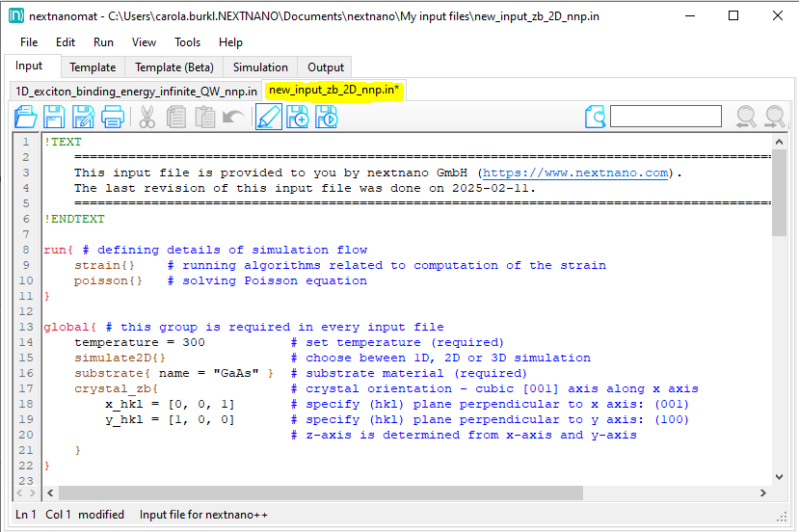
Task: Select the 1D_exciton_binding_energy_infinite_QW_nnp.in file tab
Action: tap(137, 91)
